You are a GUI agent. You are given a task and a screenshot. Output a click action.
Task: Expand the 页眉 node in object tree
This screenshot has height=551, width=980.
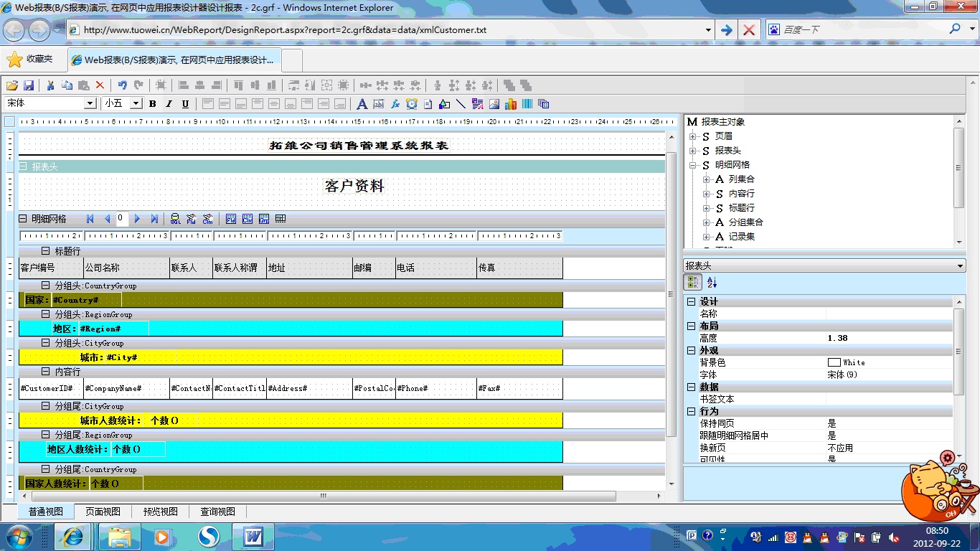[693, 136]
